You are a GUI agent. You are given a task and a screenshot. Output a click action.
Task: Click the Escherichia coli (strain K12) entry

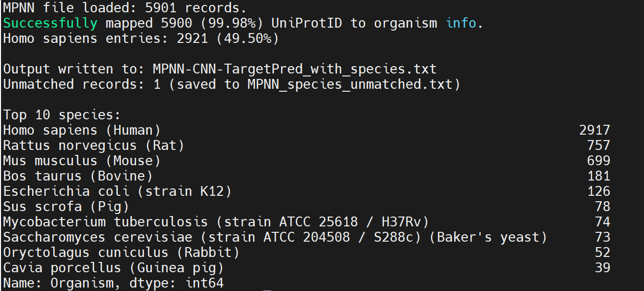[x=117, y=191]
